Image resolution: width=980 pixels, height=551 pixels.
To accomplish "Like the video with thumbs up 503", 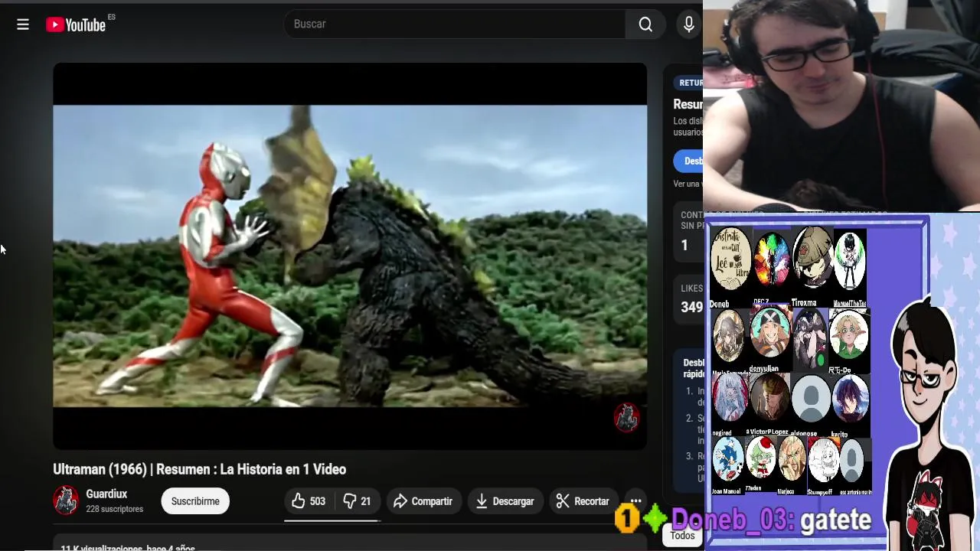I will 309,501.
